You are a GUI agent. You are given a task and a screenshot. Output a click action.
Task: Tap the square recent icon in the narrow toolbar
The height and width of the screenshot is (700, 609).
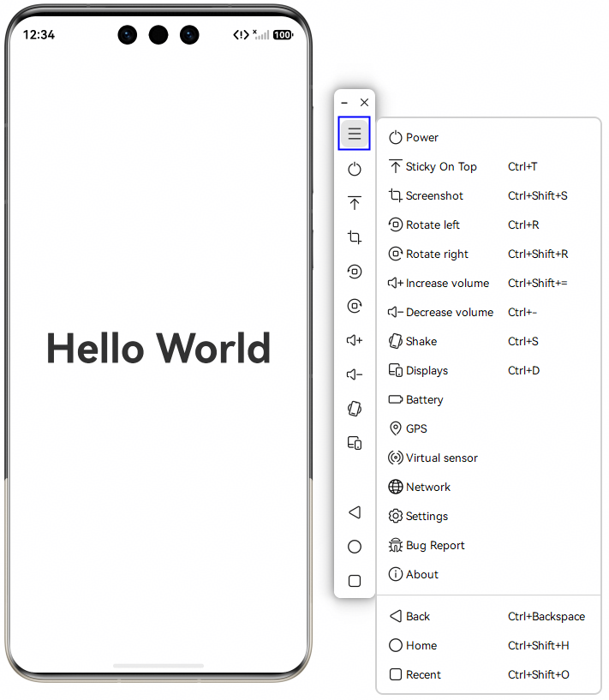tap(354, 581)
